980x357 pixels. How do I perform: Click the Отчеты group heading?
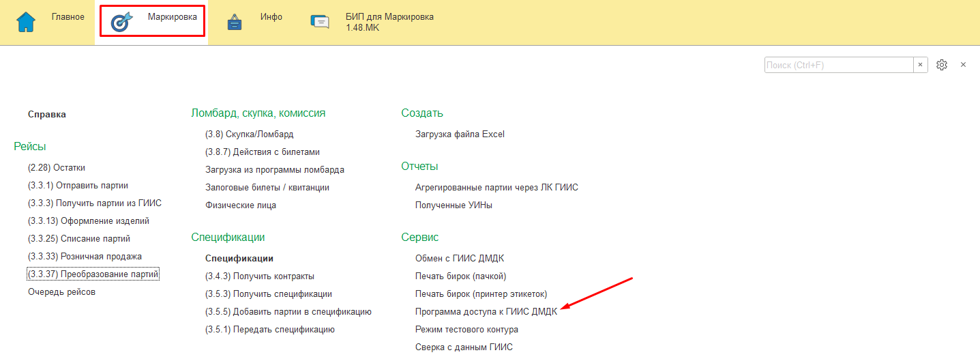point(419,167)
